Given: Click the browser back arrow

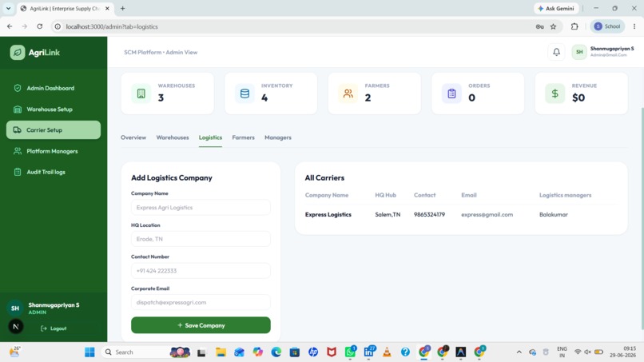Looking at the screenshot, I should tap(10, 26).
